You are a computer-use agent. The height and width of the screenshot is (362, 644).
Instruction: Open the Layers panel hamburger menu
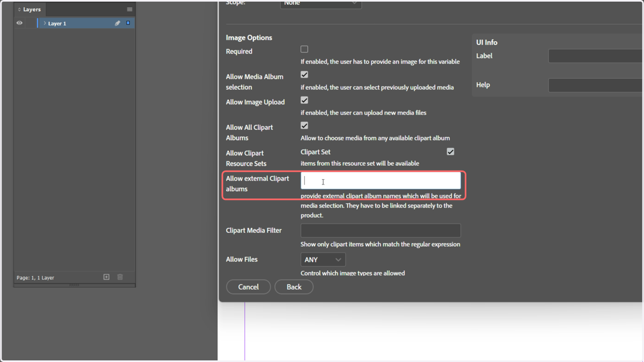pos(129,9)
